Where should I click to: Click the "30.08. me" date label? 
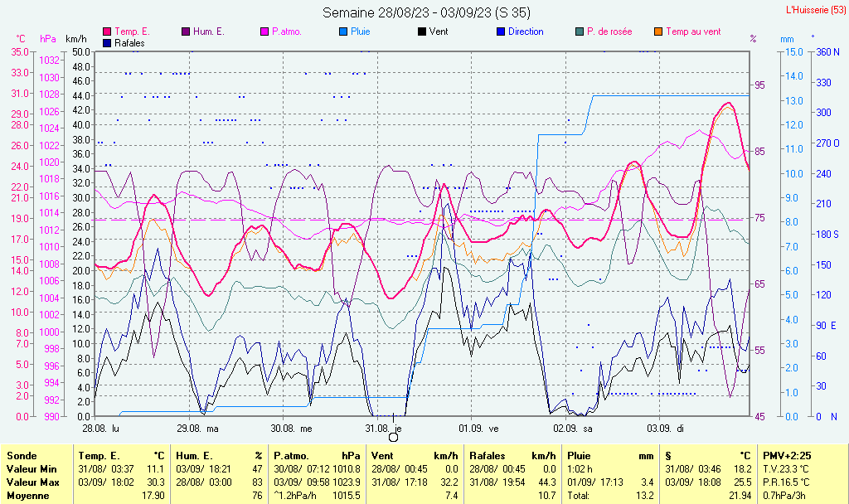291,429
